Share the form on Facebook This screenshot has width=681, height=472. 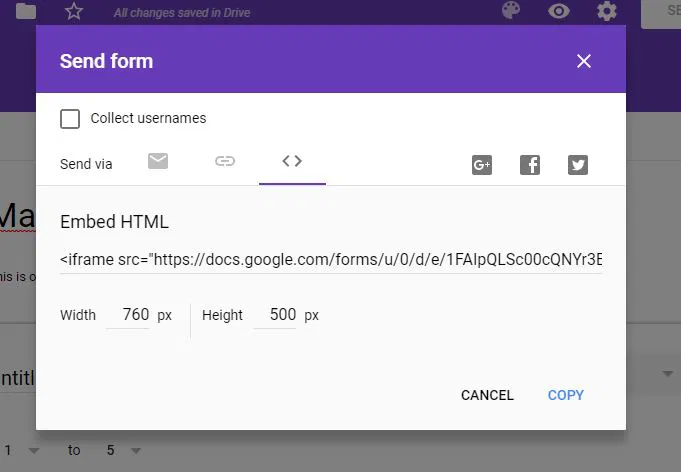pos(530,165)
